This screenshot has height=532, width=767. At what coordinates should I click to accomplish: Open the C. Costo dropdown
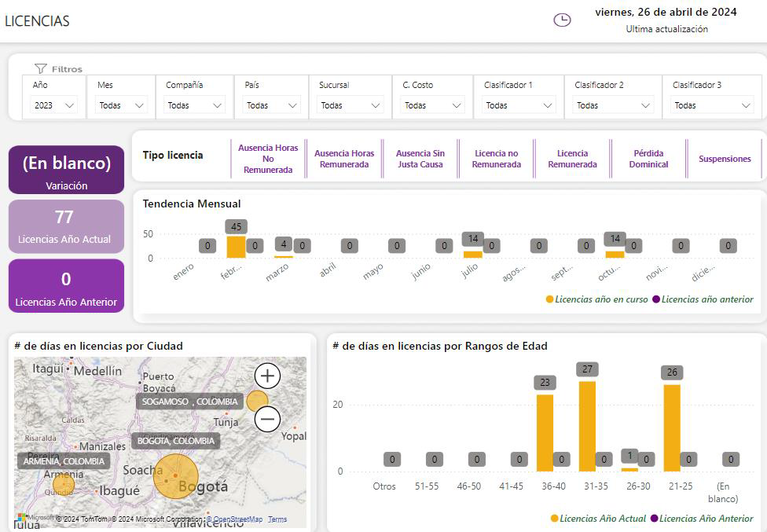pyautogui.click(x=432, y=105)
